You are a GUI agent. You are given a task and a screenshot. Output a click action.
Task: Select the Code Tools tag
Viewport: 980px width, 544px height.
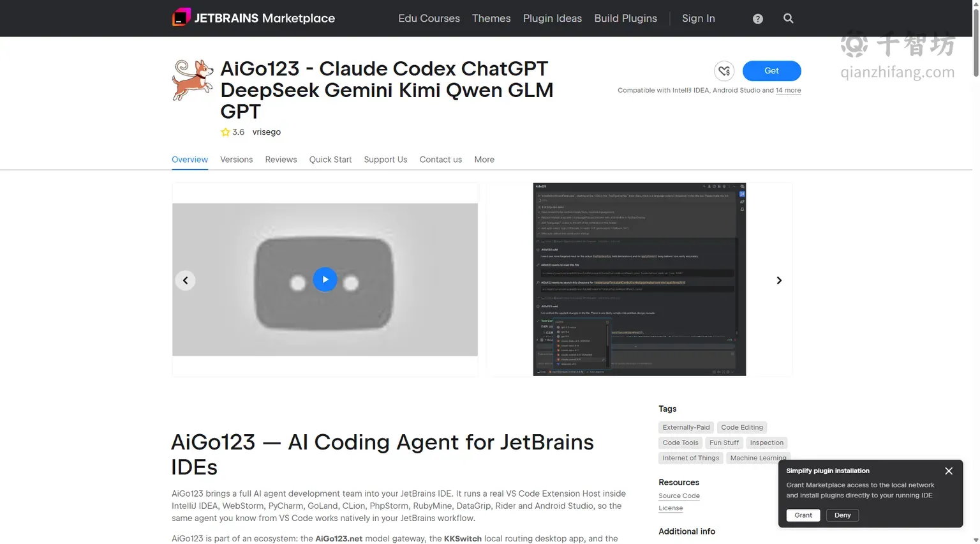click(680, 443)
